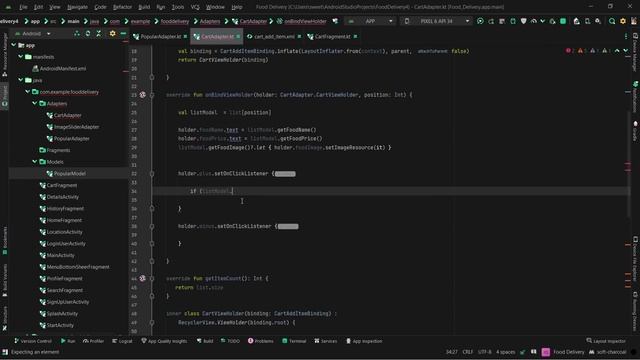Open CartAdapter file in project tree
The width and height of the screenshot is (640, 360).
point(68,115)
